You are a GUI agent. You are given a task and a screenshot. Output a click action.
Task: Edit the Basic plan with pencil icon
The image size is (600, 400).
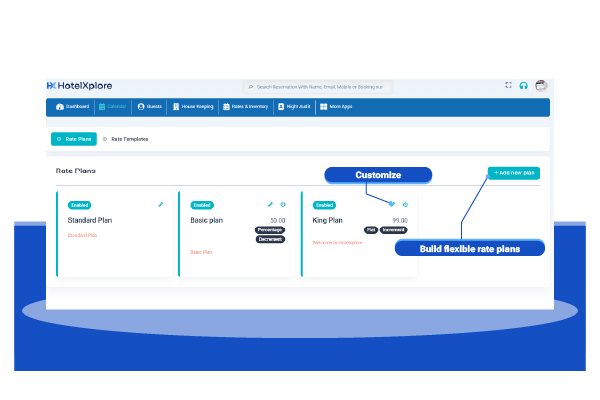coord(270,204)
